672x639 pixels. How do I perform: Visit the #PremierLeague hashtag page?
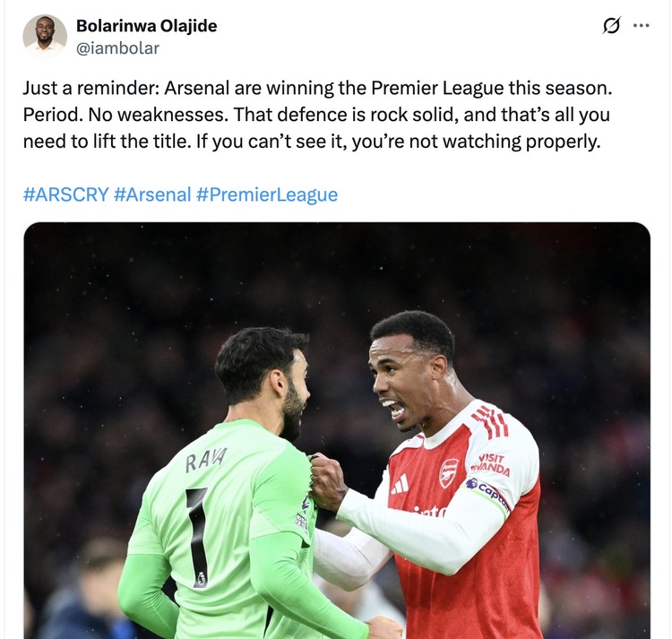(267, 194)
